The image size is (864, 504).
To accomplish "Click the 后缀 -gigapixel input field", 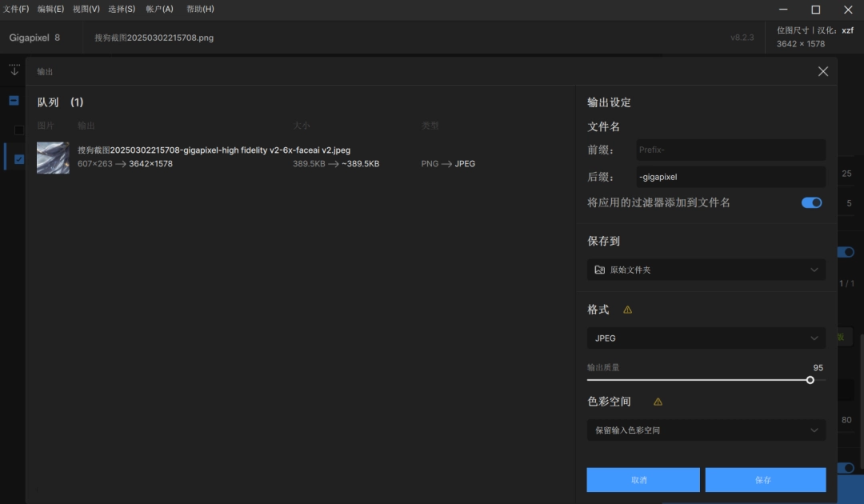I will point(730,177).
